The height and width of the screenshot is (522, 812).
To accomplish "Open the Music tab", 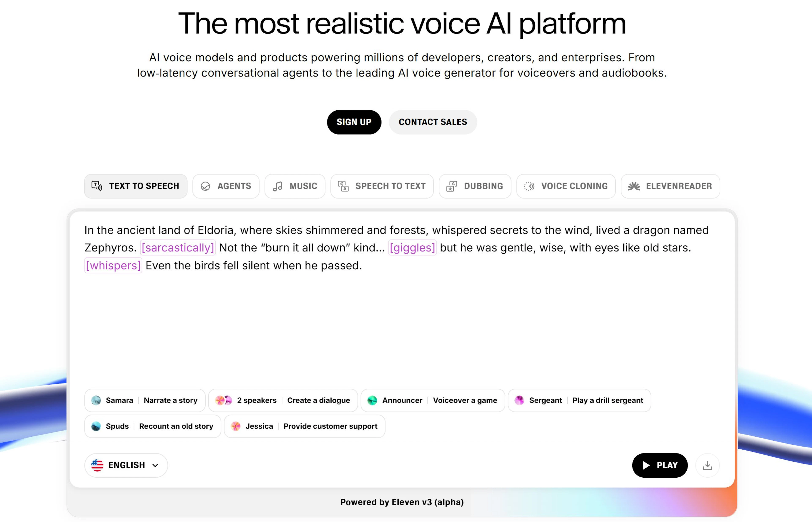I will (x=295, y=186).
